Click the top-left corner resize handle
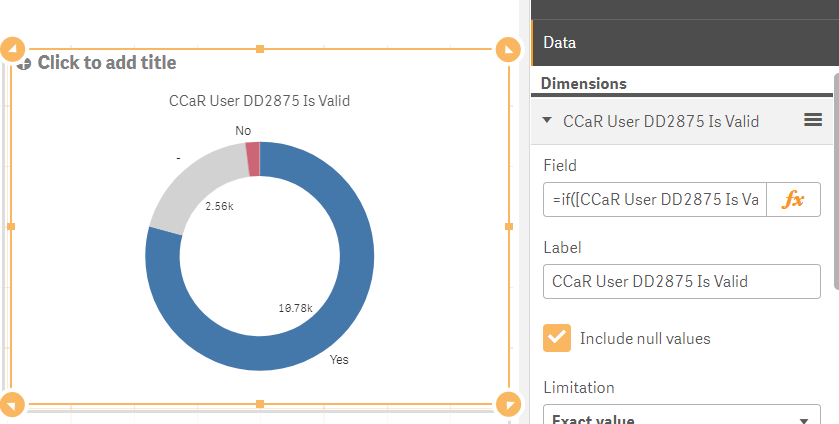 point(13,49)
